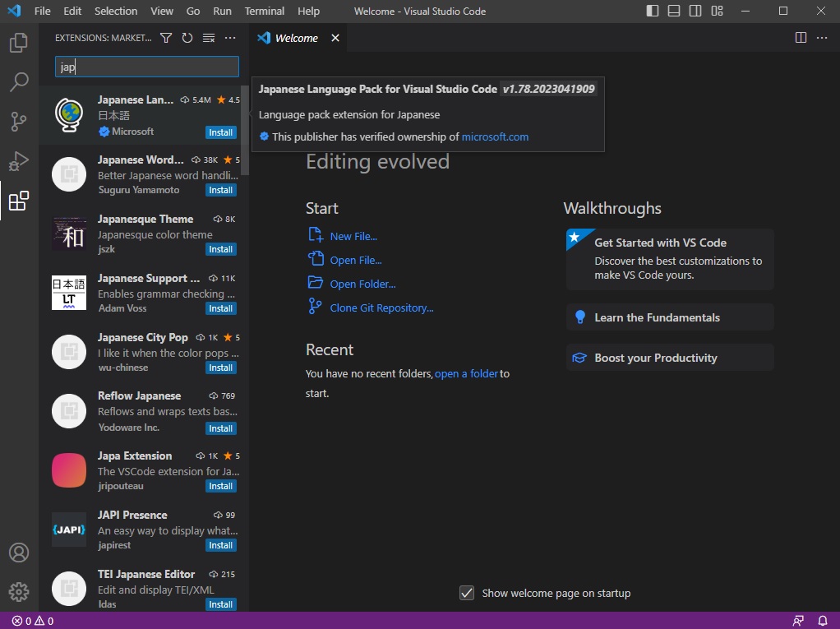This screenshot has height=629, width=840.
Task: Open the customize layout control
Action: click(x=717, y=11)
